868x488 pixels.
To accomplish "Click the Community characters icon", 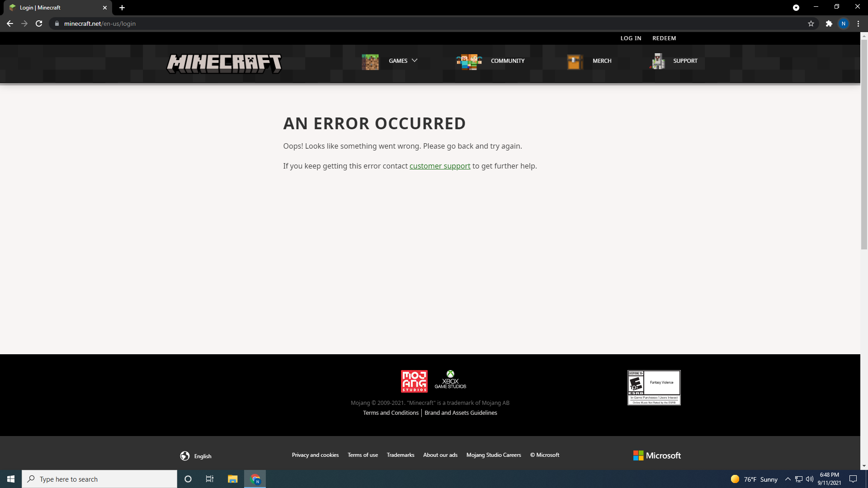I will click(469, 61).
